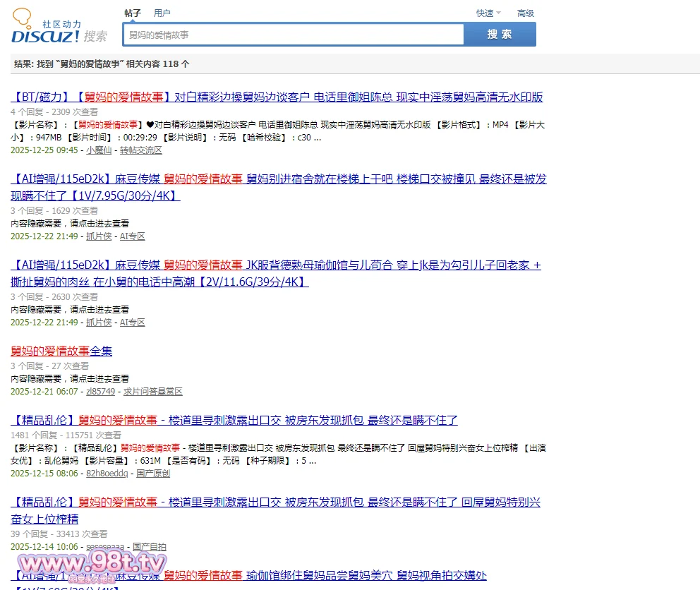Open the fourth result title ending in 全集
The width and height of the screenshot is (700, 590).
[61, 351]
